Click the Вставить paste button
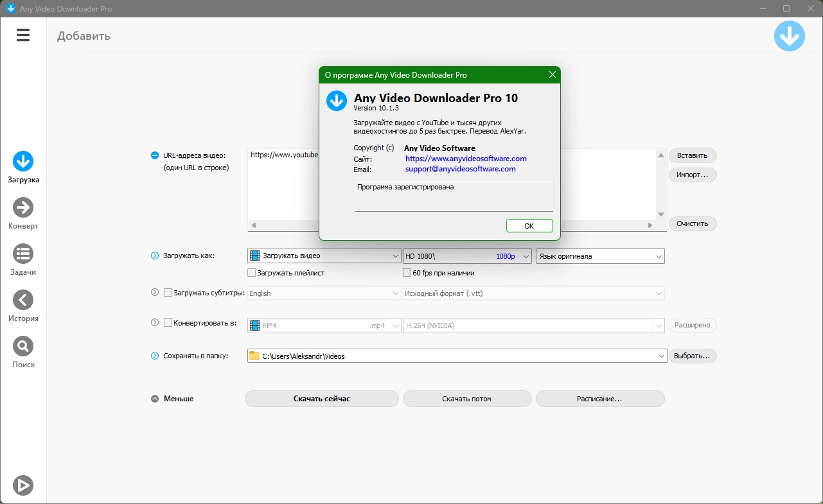The image size is (823, 504). 693,155
